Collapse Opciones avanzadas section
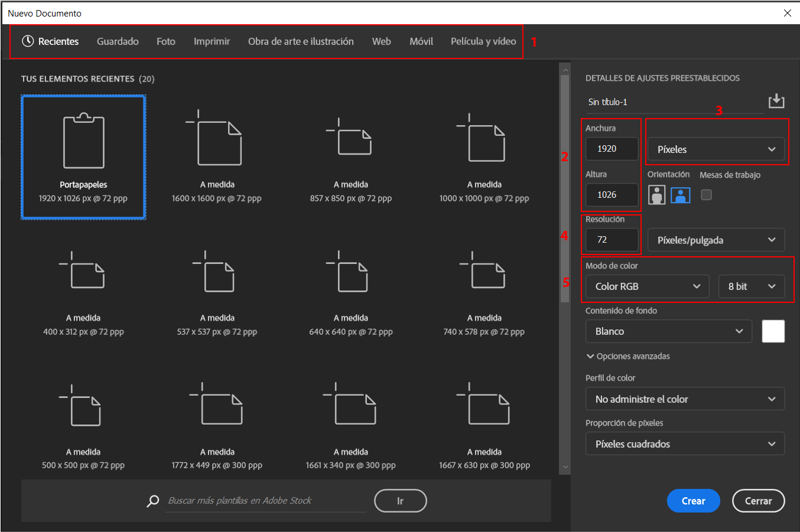800x532 pixels. (x=628, y=356)
